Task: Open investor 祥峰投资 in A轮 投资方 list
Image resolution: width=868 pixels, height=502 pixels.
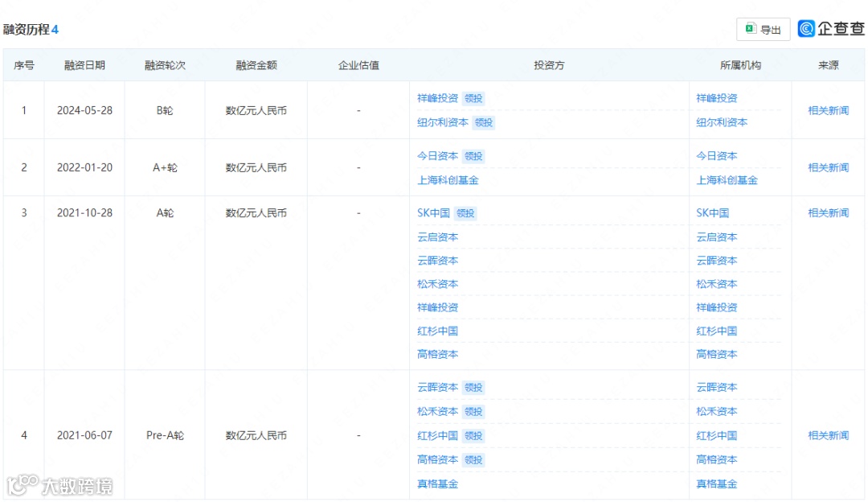Action: tap(437, 307)
